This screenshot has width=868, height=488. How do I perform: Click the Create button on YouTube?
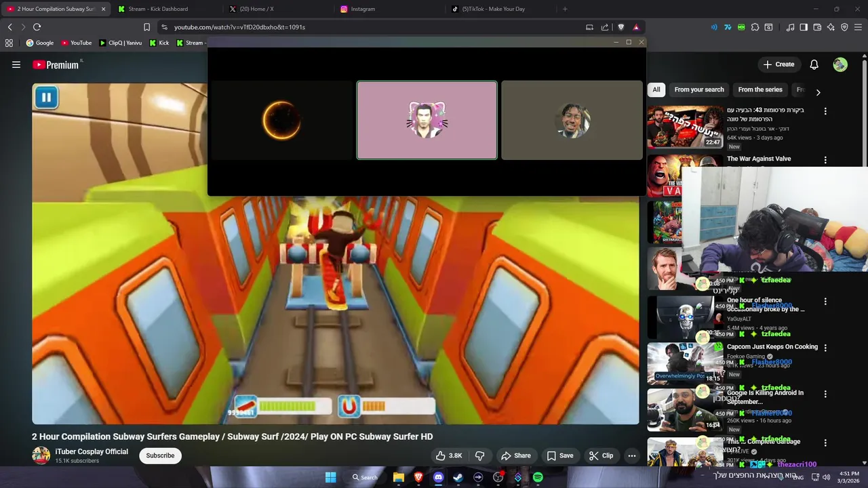coord(778,64)
